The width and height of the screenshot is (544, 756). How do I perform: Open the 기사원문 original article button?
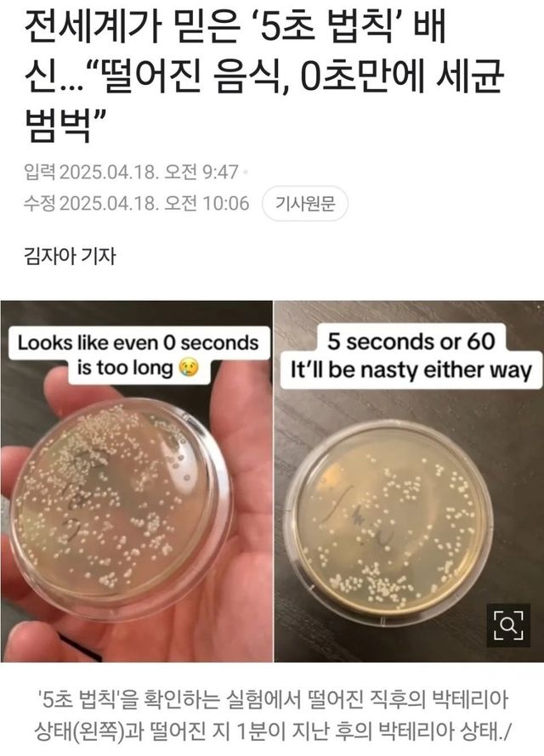(305, 204)
